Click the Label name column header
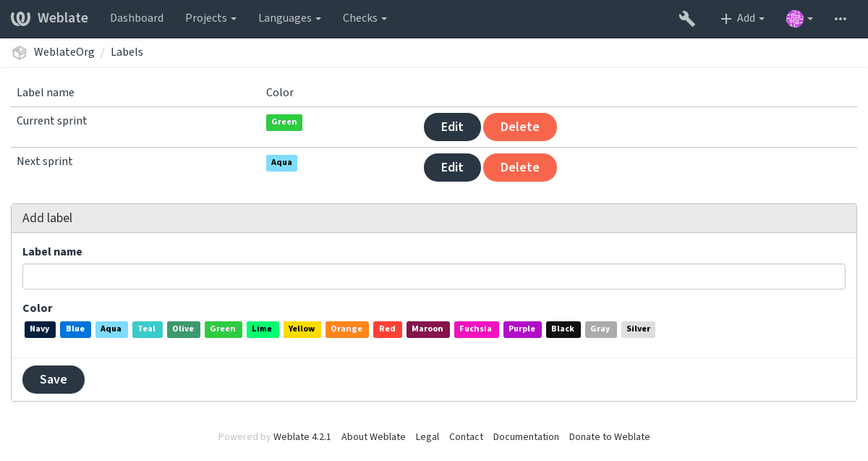 [46, 93]
